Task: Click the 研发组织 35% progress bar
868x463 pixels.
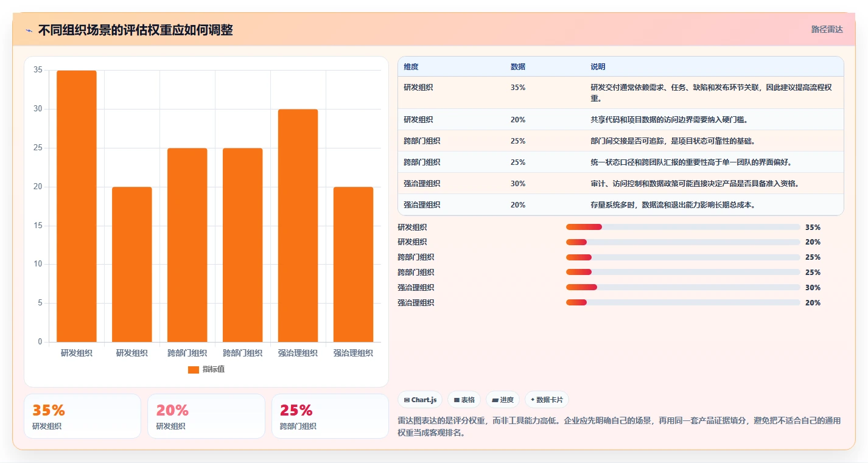Action: click(683, 227)
